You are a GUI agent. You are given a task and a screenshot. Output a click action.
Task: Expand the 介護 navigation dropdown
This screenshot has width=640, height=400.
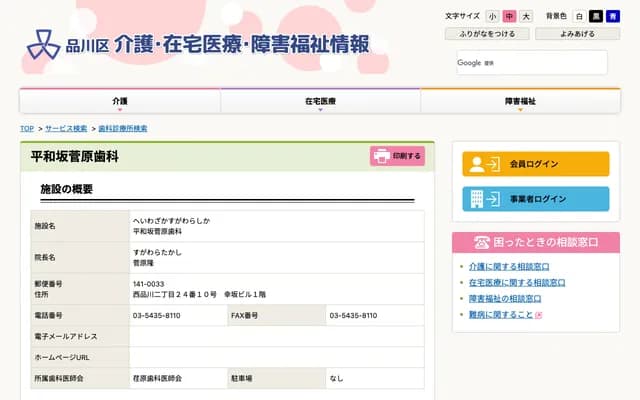coord(120,102)
